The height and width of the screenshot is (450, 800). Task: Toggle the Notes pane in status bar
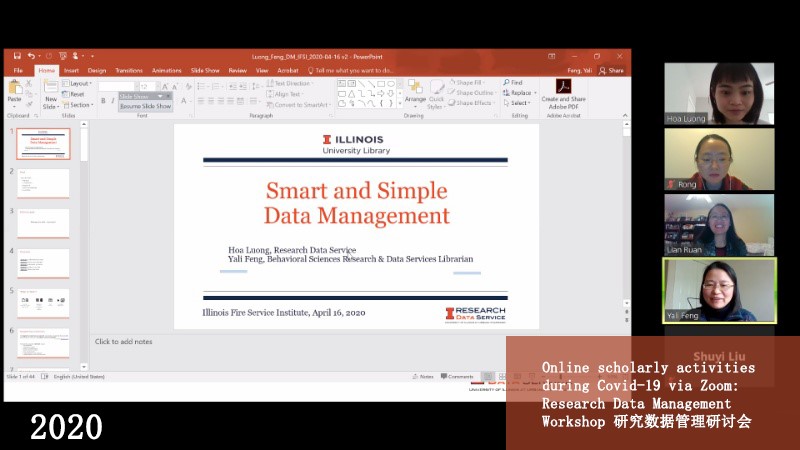[423, 377]
